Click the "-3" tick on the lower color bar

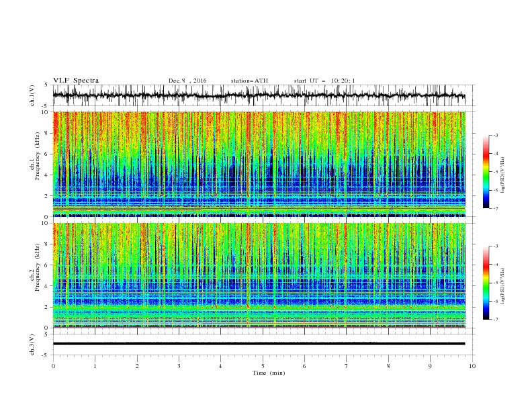pos(496,246)
